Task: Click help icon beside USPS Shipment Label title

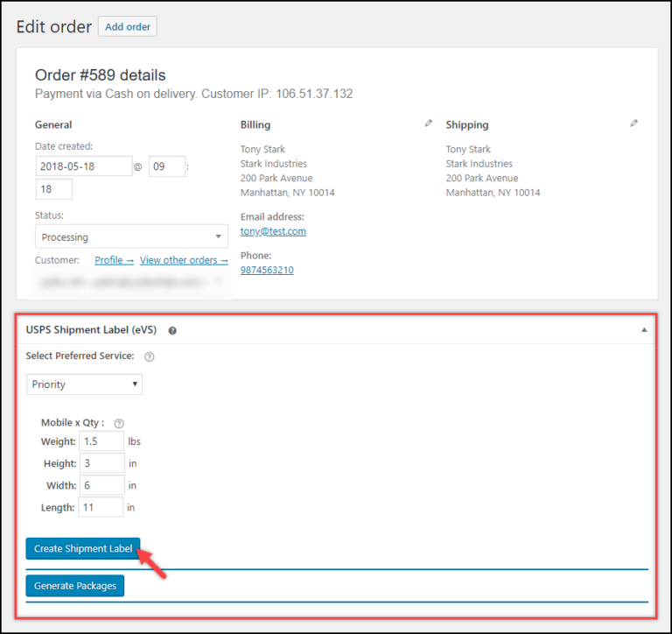Action: point(172,331)
